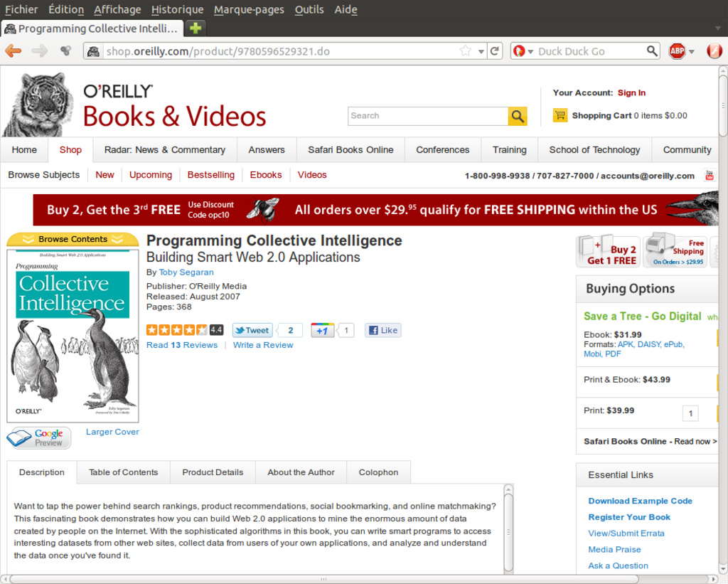Viewport: 728px width, 584px height.
Task: Open the Marque-pages menu
Action: (x=249, y=9)
